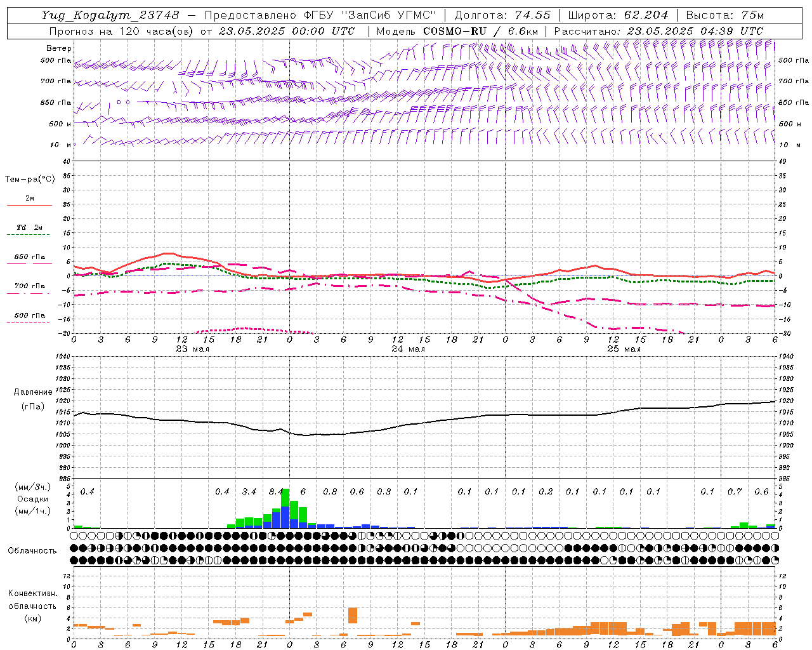Select the Прогноз на 120 часа(ов) text
Image resolution: width=812 pixels, height=650 pixels.
[x=122, y=31]
